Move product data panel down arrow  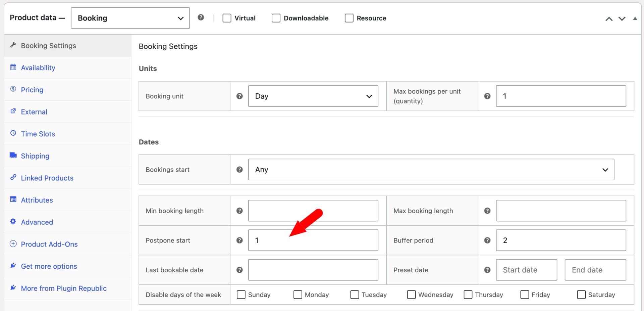point(622,19)
